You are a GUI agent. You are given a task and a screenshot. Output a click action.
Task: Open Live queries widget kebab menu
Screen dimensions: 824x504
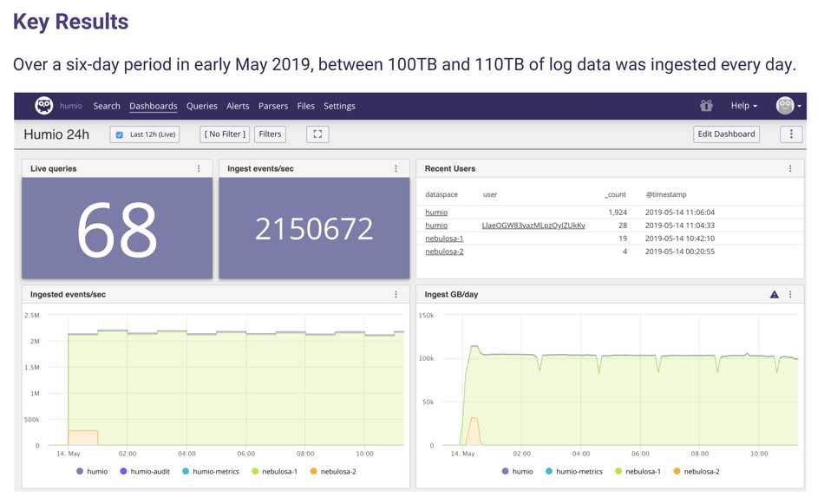(199, 168)
